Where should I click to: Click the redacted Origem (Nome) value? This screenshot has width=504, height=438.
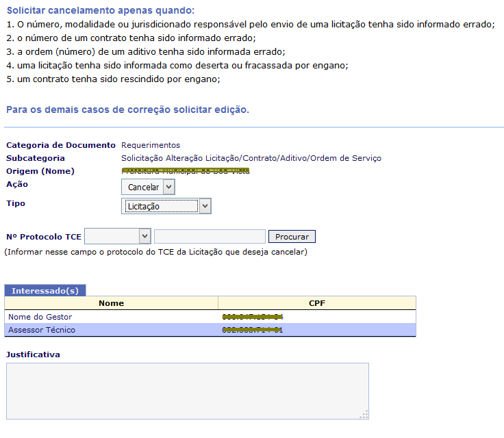(185, 171)
